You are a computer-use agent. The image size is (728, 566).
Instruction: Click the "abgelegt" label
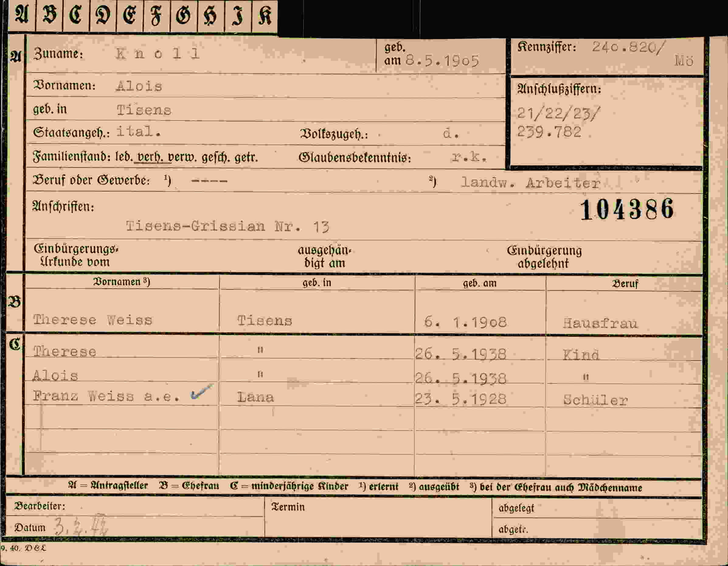pyautogui.click(x=516, y=508)
